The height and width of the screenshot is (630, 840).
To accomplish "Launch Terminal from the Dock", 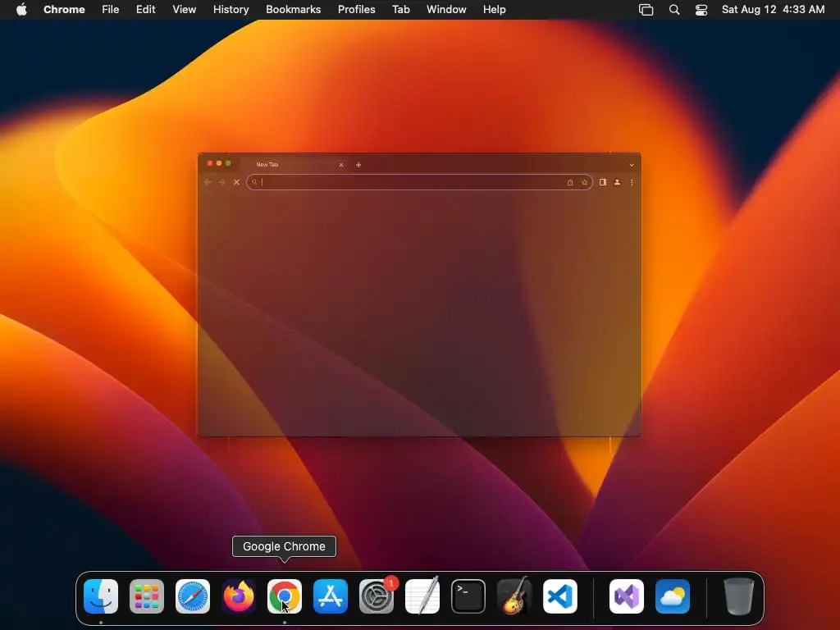I will [468, 596].
